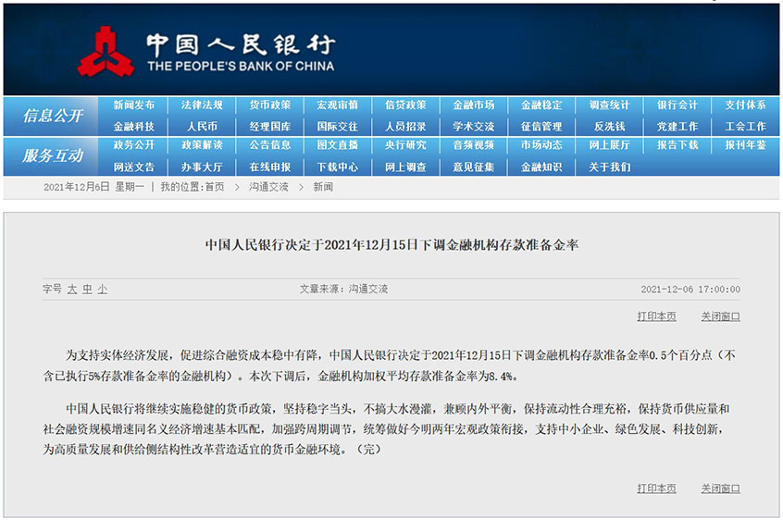This screenshot has width=783, height=532.
Task: Click bottom 关闭窗口 link below article
Action: coord(720,489)
